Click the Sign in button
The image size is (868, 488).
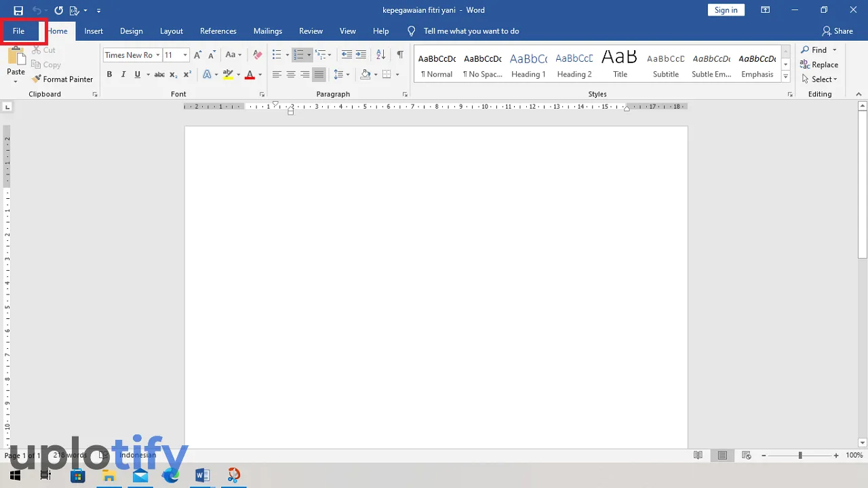pos(726,10)
